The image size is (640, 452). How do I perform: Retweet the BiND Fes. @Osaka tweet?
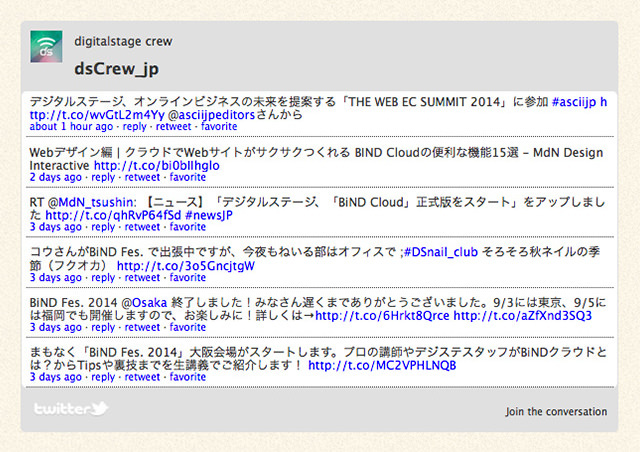tap(142, 327)
